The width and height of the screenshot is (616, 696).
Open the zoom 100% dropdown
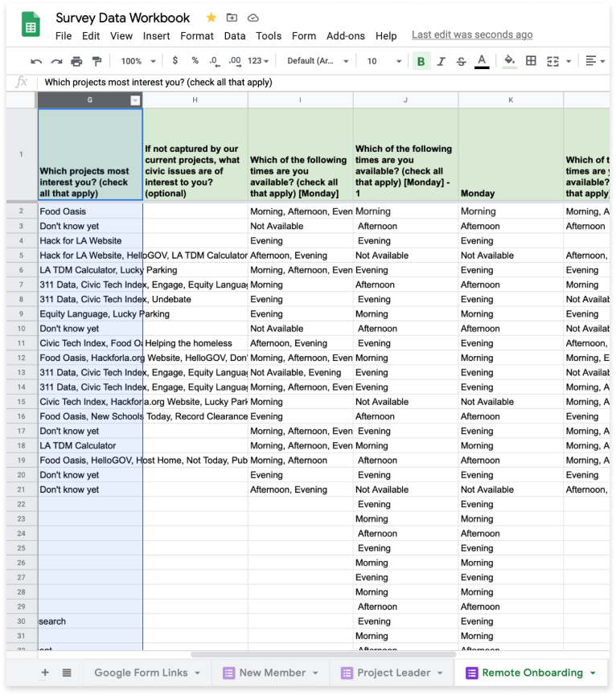pyautogui.click(x=138, y=61)
